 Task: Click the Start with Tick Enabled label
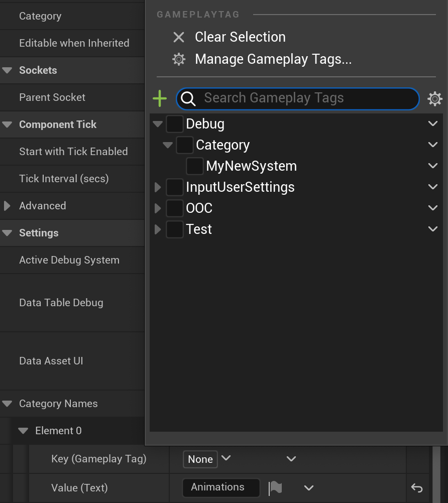click(x=73, y=152)
